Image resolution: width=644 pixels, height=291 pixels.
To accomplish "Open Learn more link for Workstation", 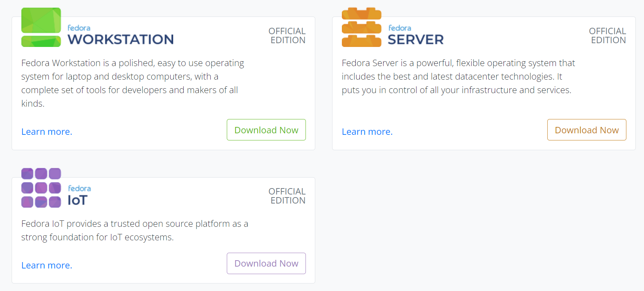I will point(47,132).
